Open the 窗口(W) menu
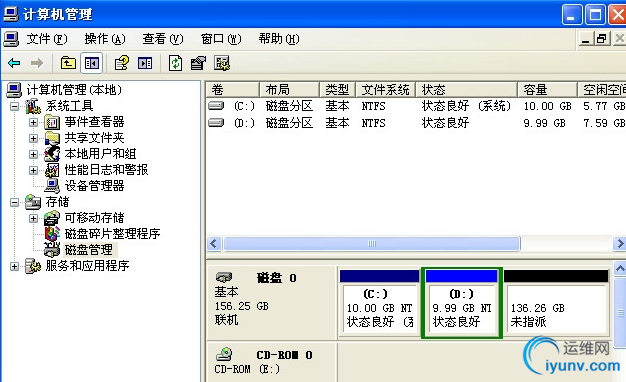Image resolution: width=626 pixels, height=382 pixels. pyautogui.click(x=221, y=39)
